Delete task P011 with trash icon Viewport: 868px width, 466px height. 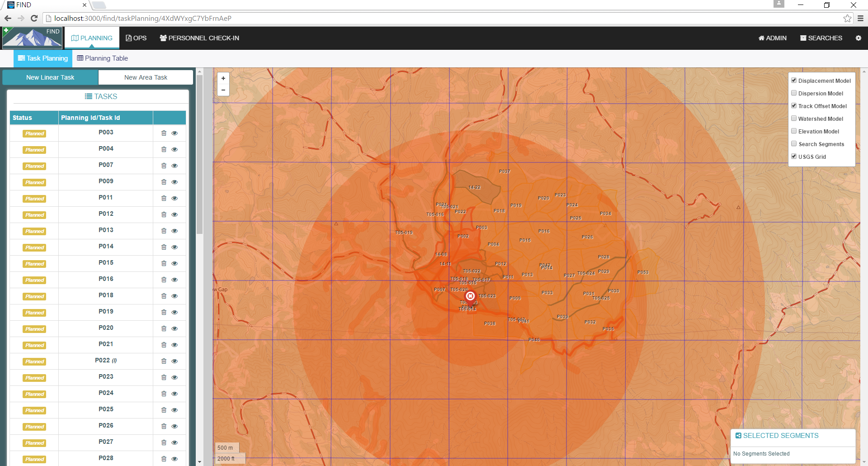[164, 198]
